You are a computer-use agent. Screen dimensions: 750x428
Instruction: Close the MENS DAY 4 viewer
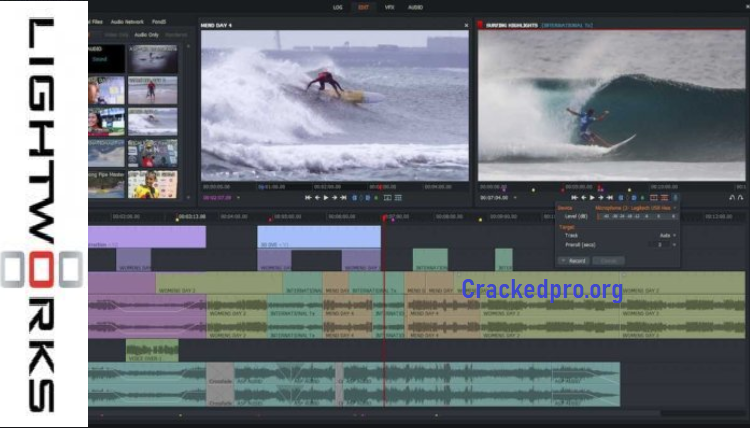pyautogui.click(x=466, y=25)
